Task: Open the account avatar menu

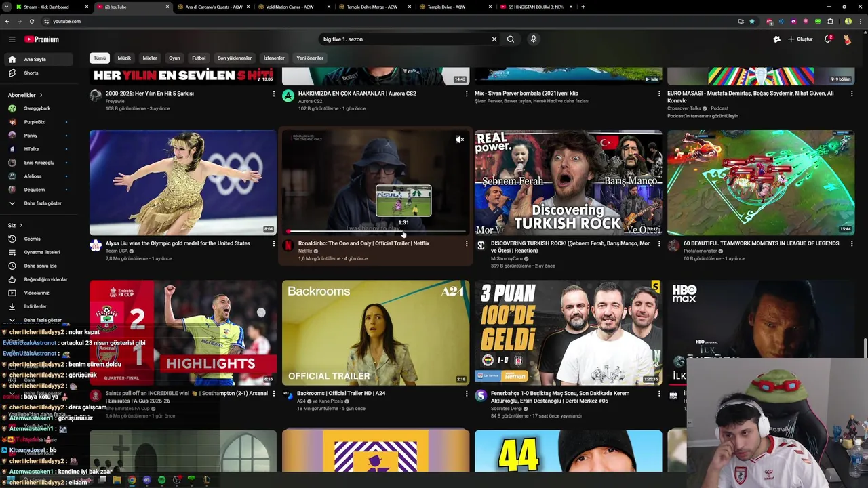Action: (848, 39)
